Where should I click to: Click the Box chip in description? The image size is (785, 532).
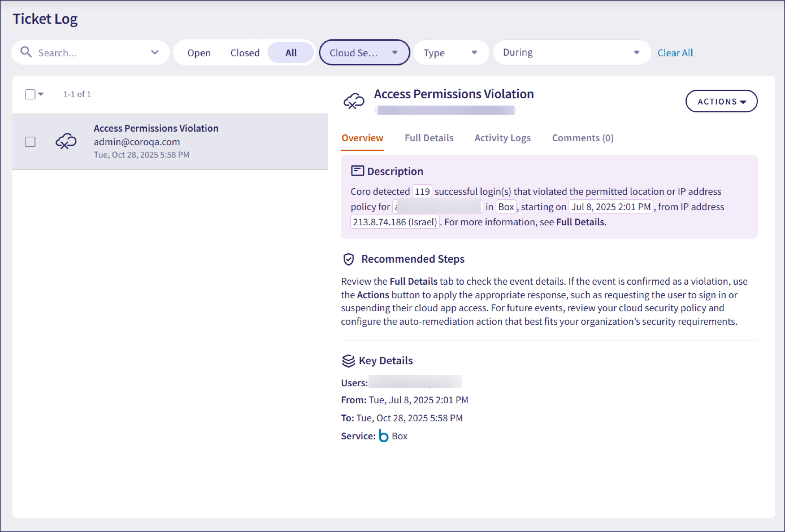[x=506, y=207]
